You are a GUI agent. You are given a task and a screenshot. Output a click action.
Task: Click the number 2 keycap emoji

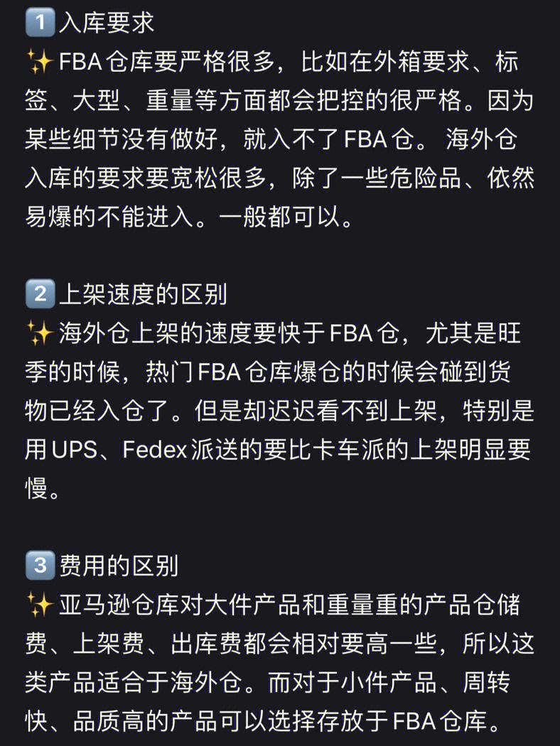click(x=40, y=294)
